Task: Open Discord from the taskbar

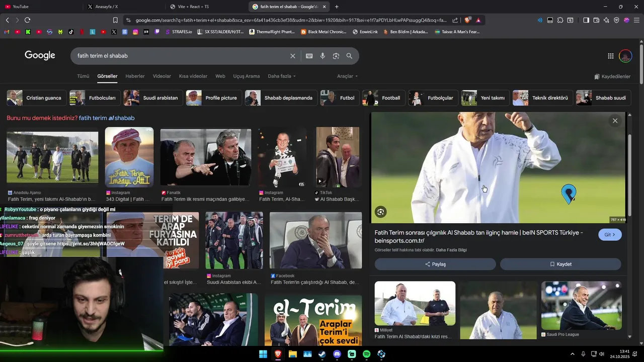Action: 337,354
